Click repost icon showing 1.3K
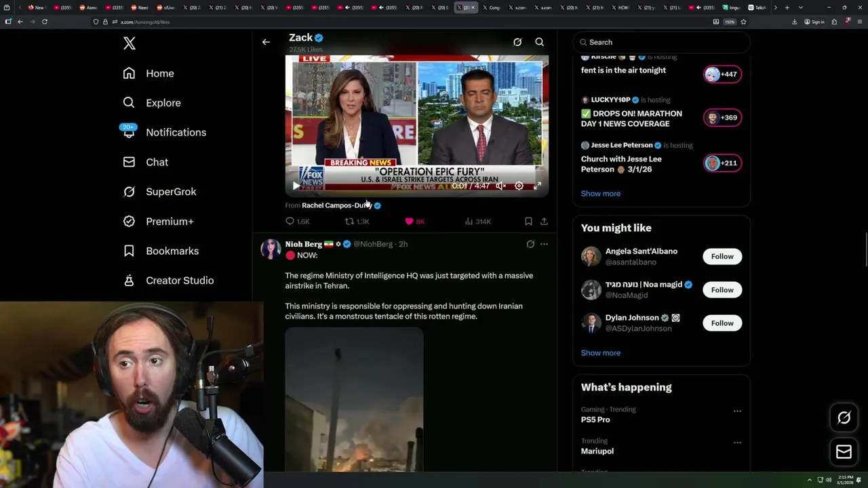The width and height of the screenshot is (868, 488). pyautogui.click(x=357, y=222)
